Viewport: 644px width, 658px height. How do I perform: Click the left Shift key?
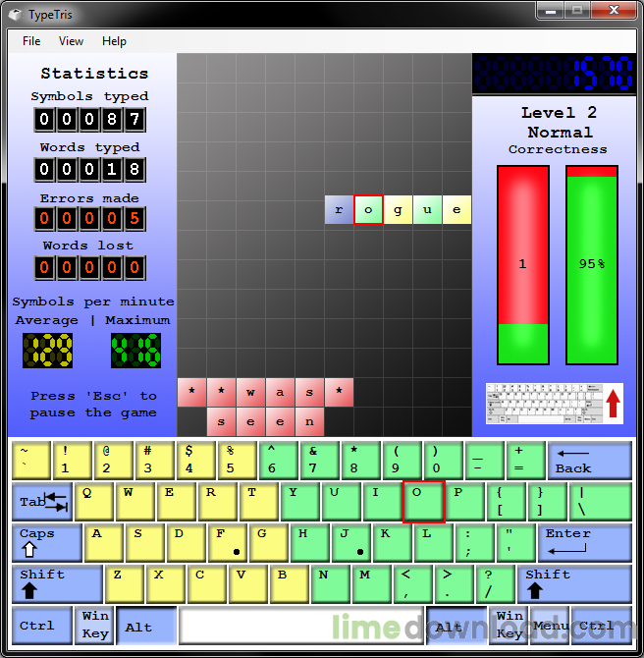[x=57, y=583]
